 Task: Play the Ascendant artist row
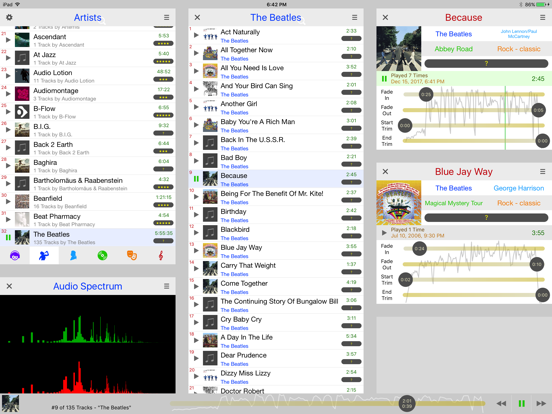click(x=8, y=40)
